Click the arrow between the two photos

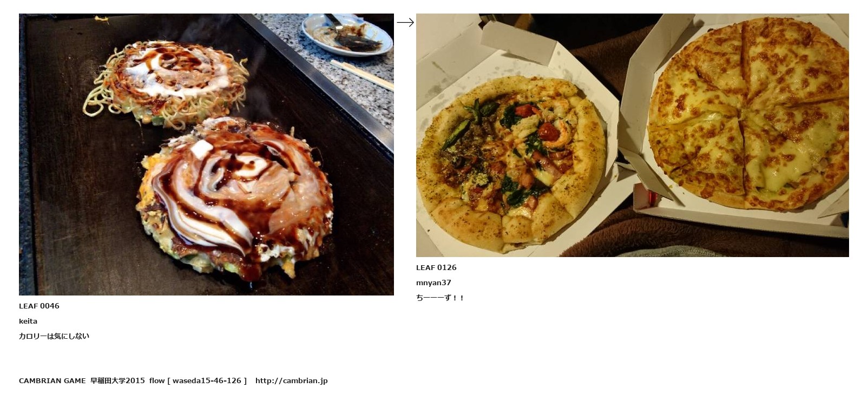[x=405, y=22]
